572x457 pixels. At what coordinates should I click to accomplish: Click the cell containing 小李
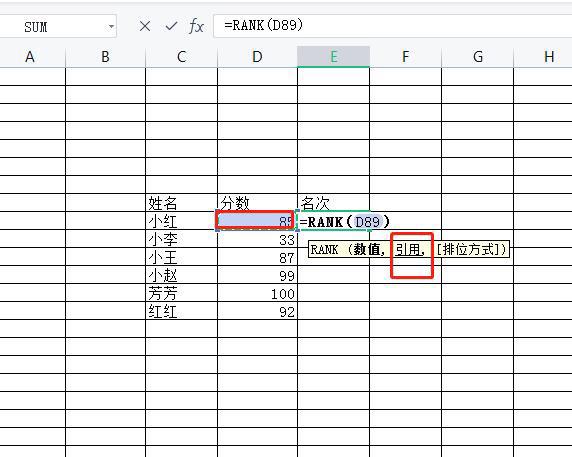pos(181,239)
